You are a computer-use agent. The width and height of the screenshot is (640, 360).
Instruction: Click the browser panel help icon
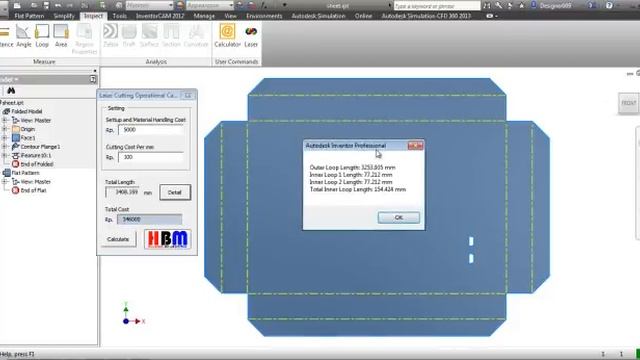[93, 79]
